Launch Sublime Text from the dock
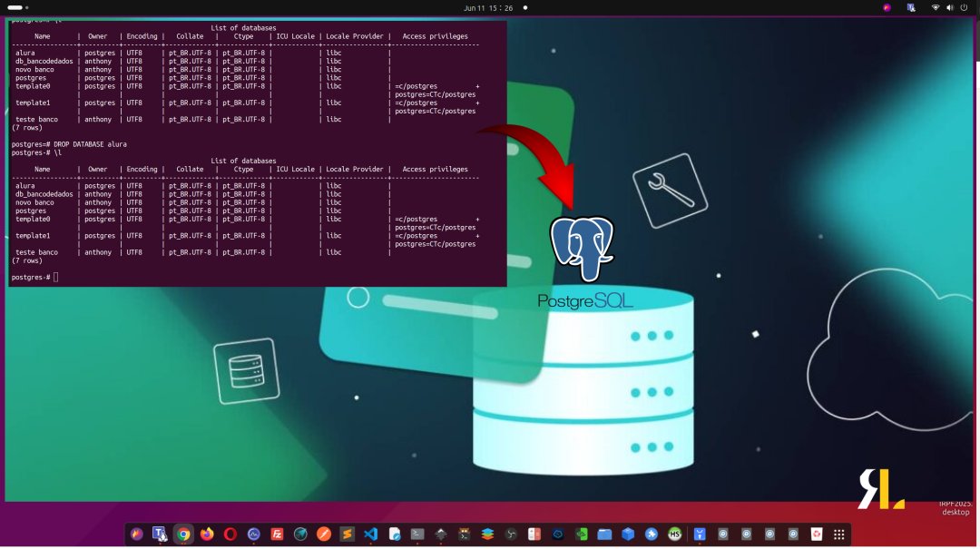Viewport: 980px width, 549px height. click(x=347, y=534)
